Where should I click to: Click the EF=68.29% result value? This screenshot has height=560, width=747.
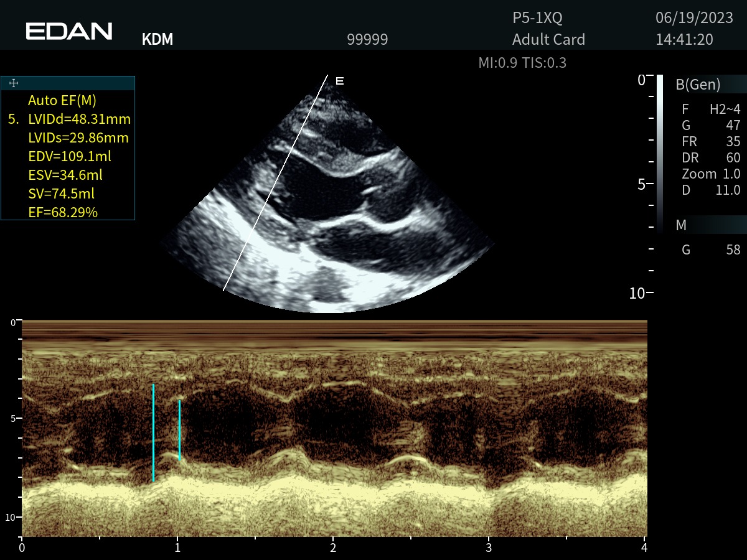coord(63,212)
